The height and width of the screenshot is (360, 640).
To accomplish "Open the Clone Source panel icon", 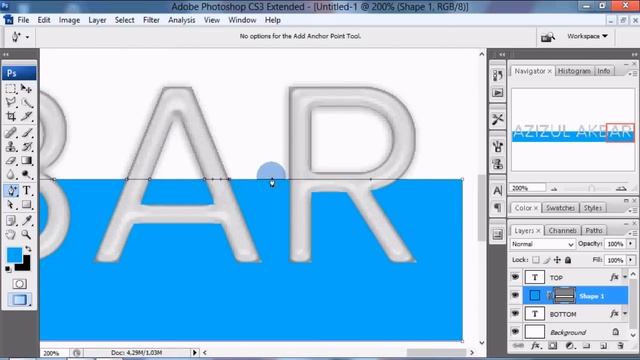I will [498, 164].
